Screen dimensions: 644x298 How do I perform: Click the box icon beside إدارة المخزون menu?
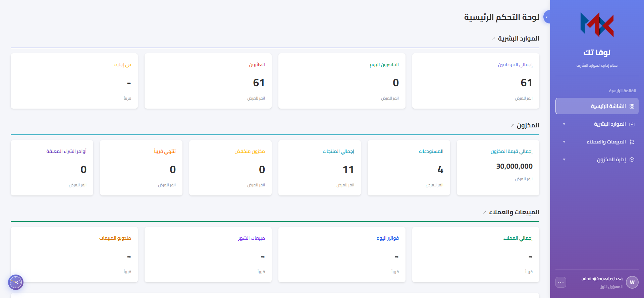(632, 160)
